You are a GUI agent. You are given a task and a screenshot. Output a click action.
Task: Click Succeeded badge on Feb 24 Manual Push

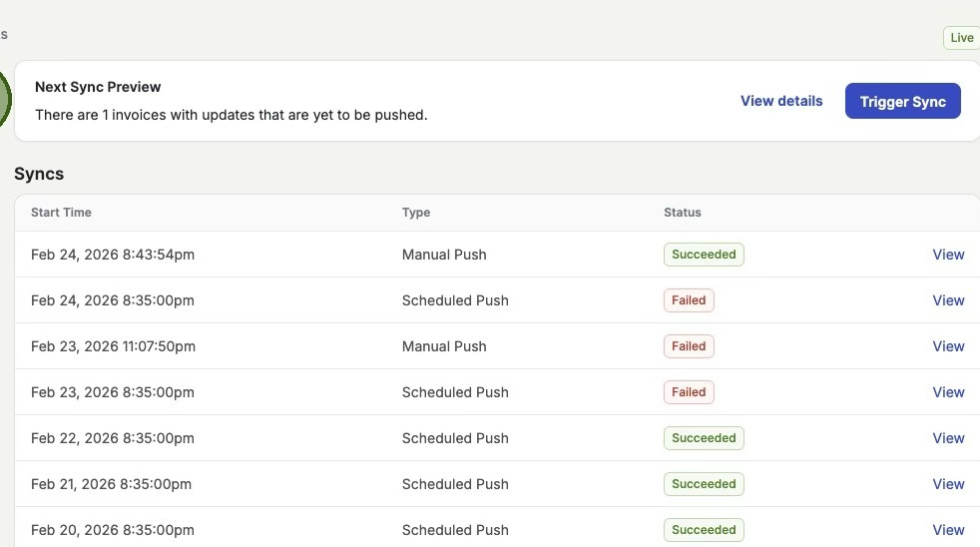click(704, 255)
